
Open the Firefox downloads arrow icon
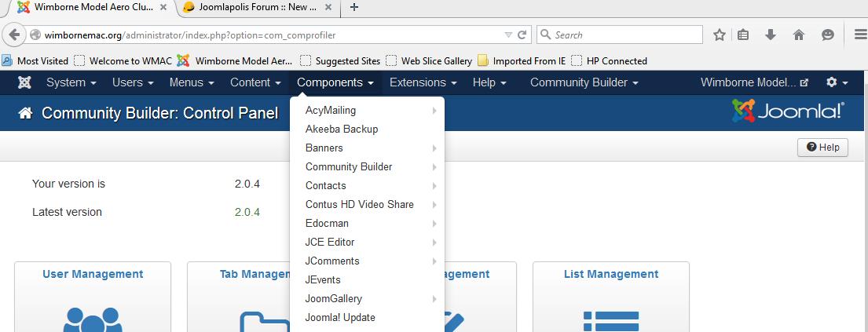(770, 35)
